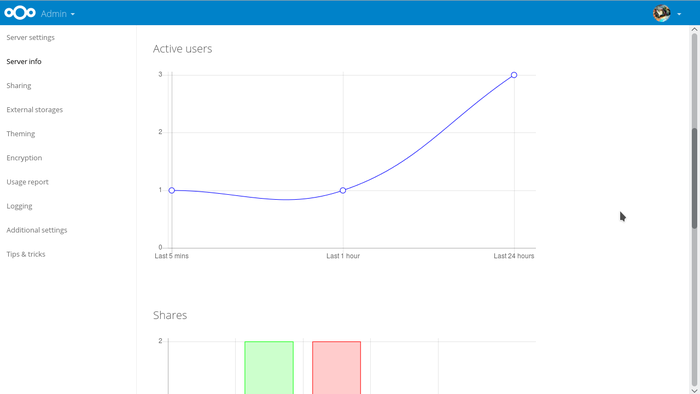
Task: Click the 'Last 1 hour' axis label
Action: click(343, 256)
